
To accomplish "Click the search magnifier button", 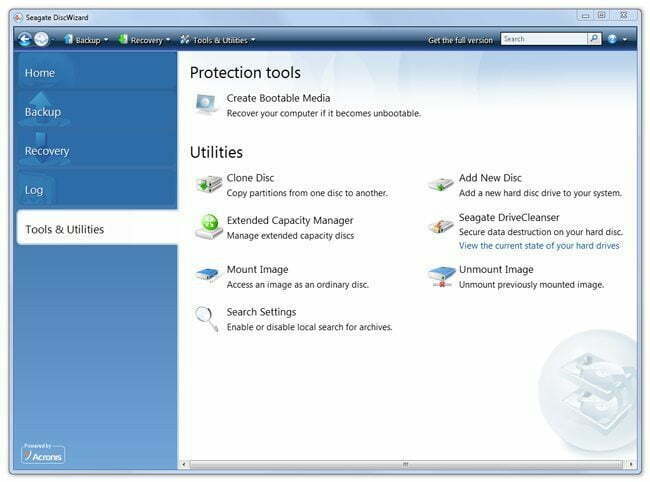I will tap(594, 39).
